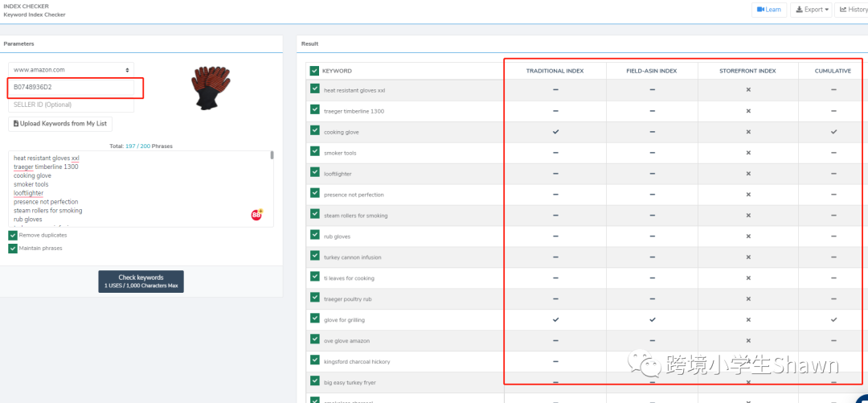The width and height of the screenshot is (868, 403).
Task: Click Traditional Index checkmark for cooking glove
Action: coord(555,131)
